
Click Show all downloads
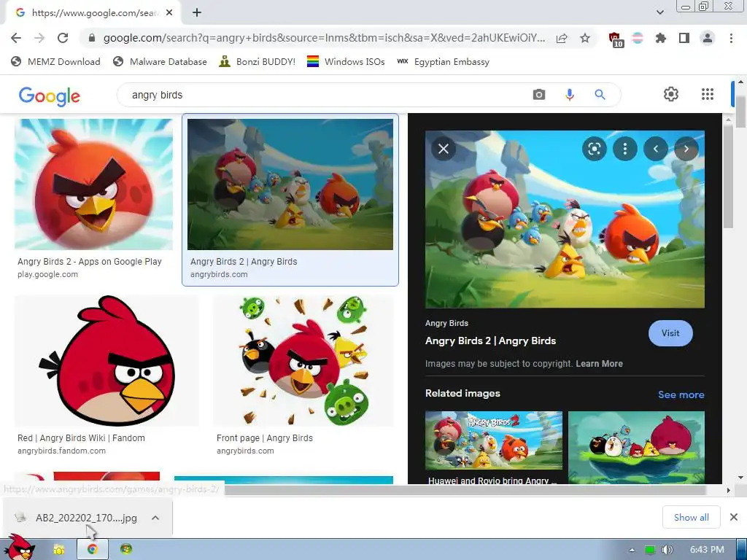(x=692, y=517)
